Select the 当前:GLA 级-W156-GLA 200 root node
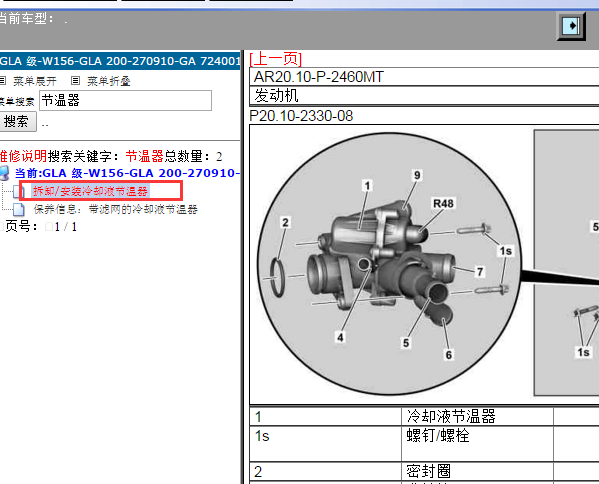599x484 pixels. tap(127, 173)
